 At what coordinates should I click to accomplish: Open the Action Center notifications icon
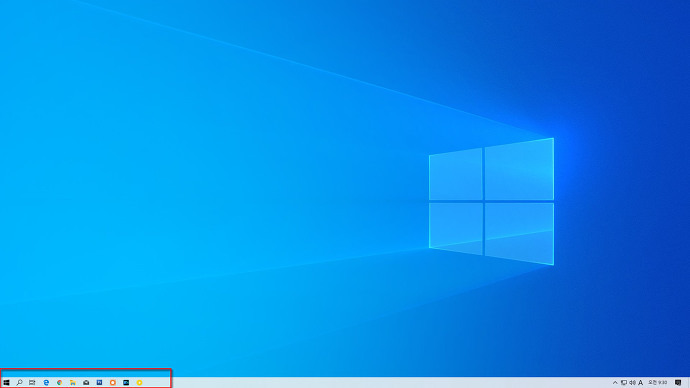678,383
